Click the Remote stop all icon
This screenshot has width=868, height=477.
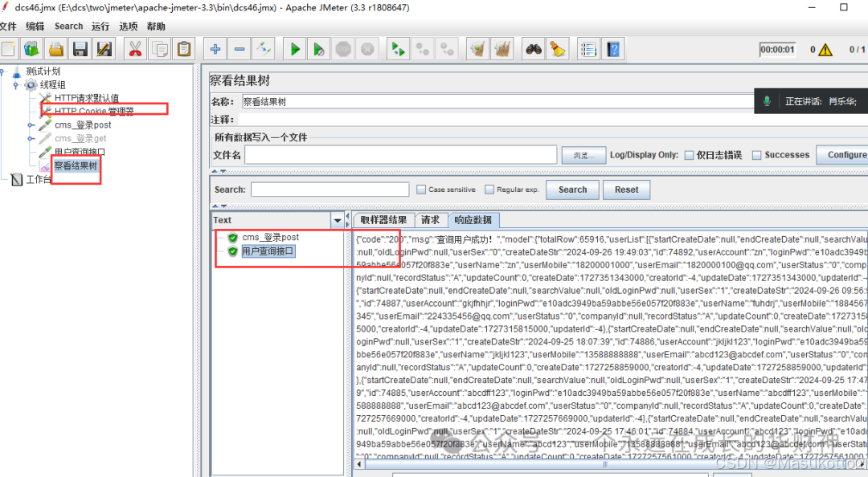[x=423, y=49]
